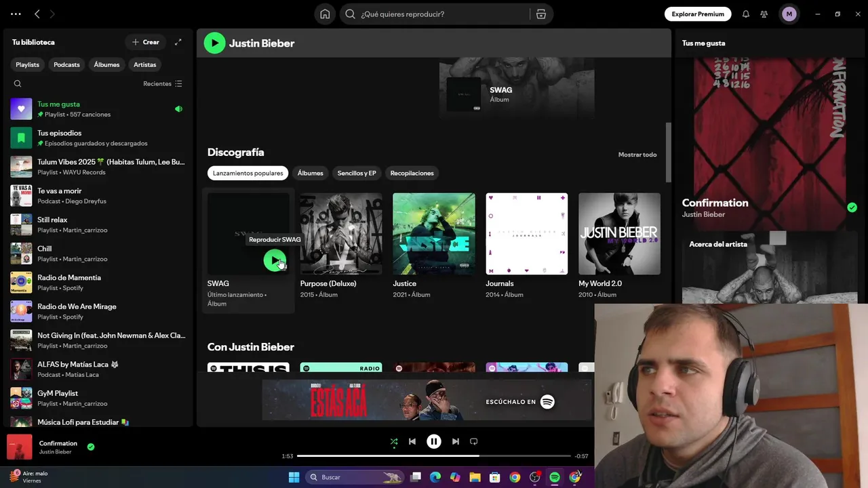The height and width of the screenshot is (488, 868).
Task: Open Recientes sort dropdown
Action: pos(163,84)
